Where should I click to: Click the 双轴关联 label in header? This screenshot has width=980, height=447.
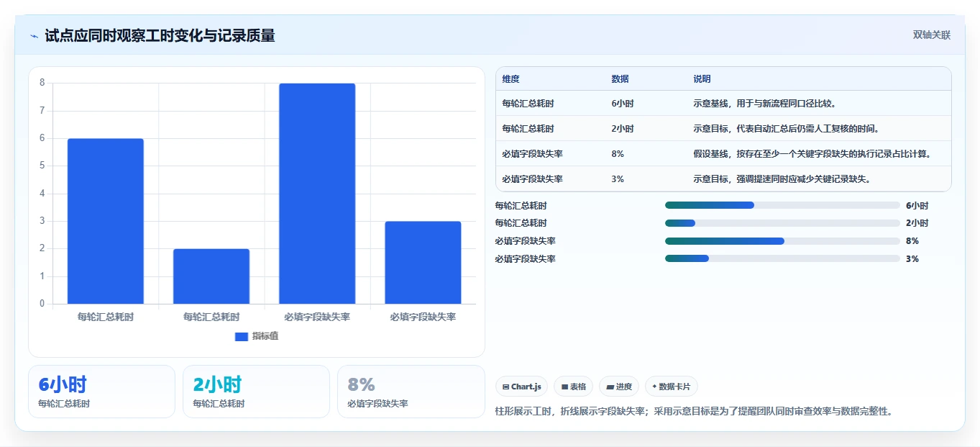(932, 35)
